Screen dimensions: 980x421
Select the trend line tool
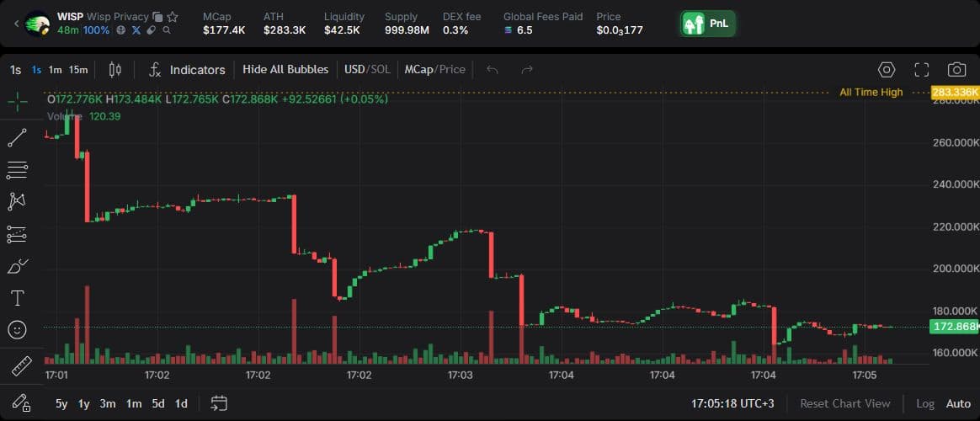[18, 137]
